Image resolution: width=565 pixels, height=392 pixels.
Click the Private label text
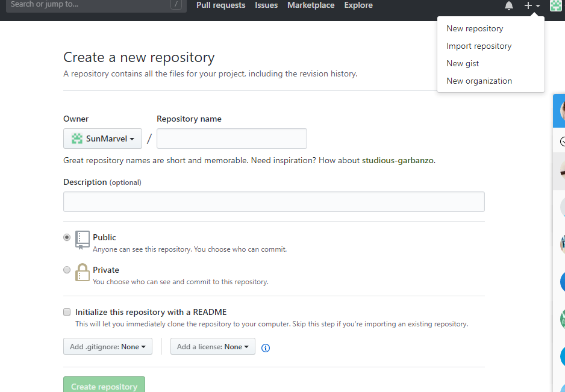(105, 270)
